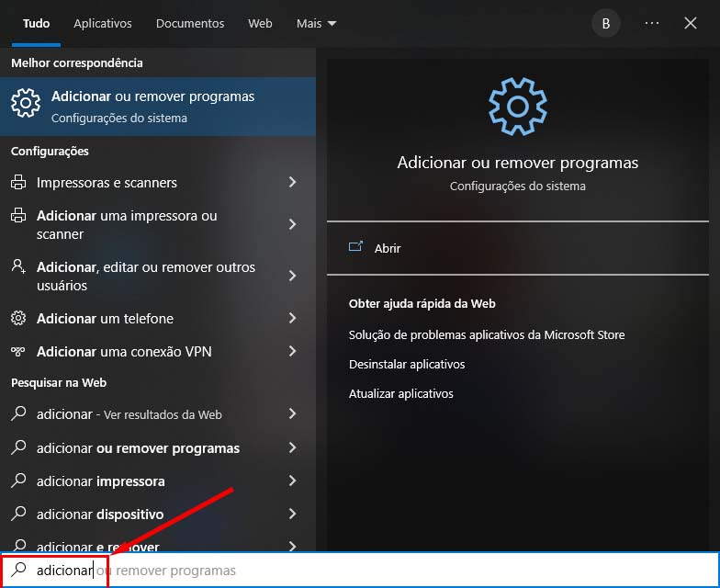Click the Abrir open-window icon
720x588 pixels.
(x=356, y=248)
